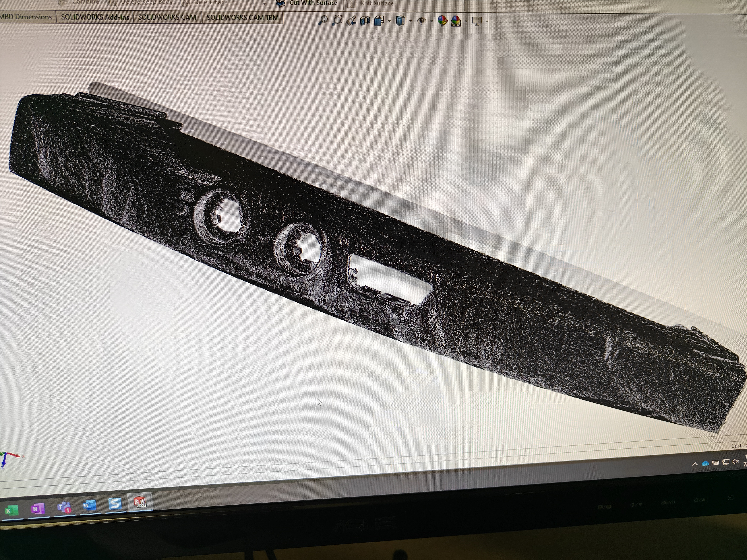Viewport: 747px width, 560px height.
Task: Switch to the SOLIDWORKS CAM TBM tab
Action: (x=242, y=17)
